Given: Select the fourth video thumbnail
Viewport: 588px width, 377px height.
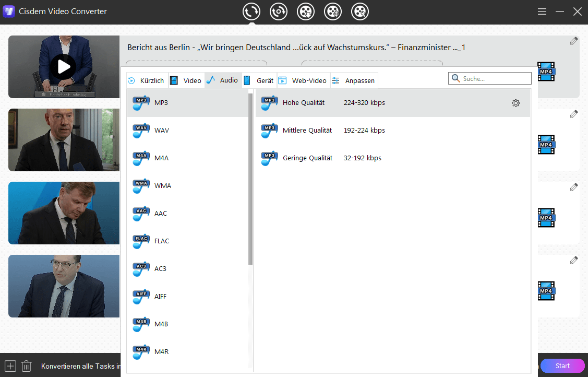Looking at the screenshot, I should [x=64, y=286].
